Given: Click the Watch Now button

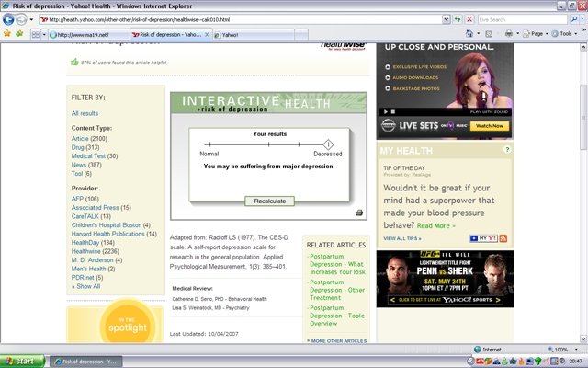Looking at the screenshot, I should point(490,126).
